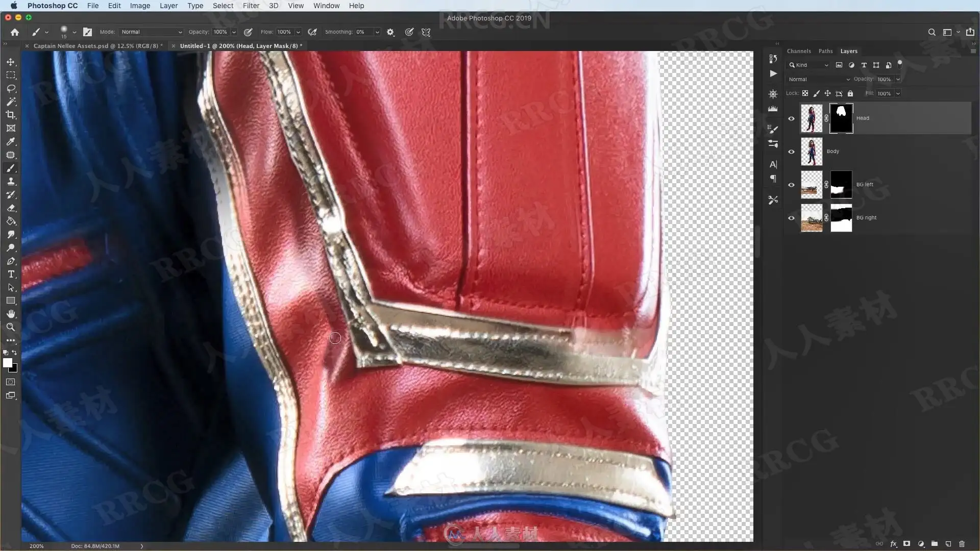This screenshot has width=980, height=551.
Task: Open the brush Mode dropdown
Action: click(x=151, y=32)
